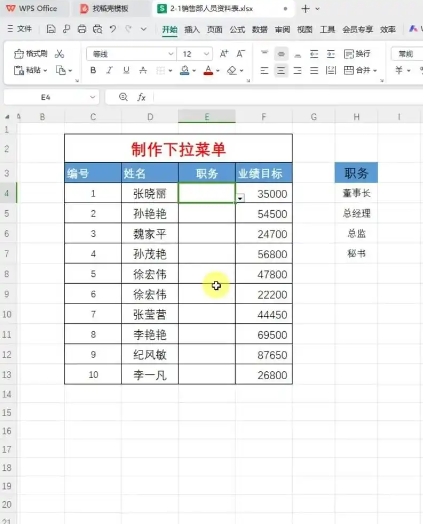The height and width of the screenshot is (524, 425).
Task: Open the 数据 ribbon tab
Action: coord(260,30)
